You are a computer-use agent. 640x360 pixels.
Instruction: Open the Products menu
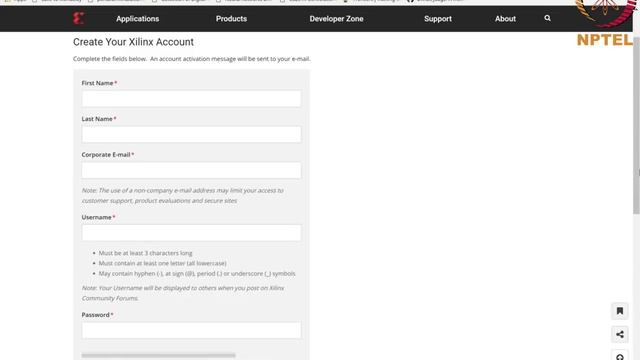(231, 19)
